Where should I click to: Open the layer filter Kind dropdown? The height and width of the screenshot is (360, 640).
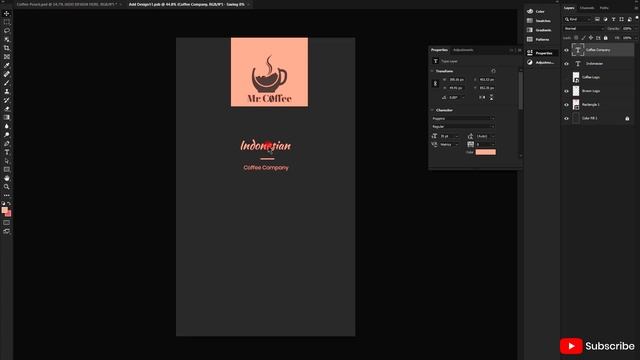(578, 19)
